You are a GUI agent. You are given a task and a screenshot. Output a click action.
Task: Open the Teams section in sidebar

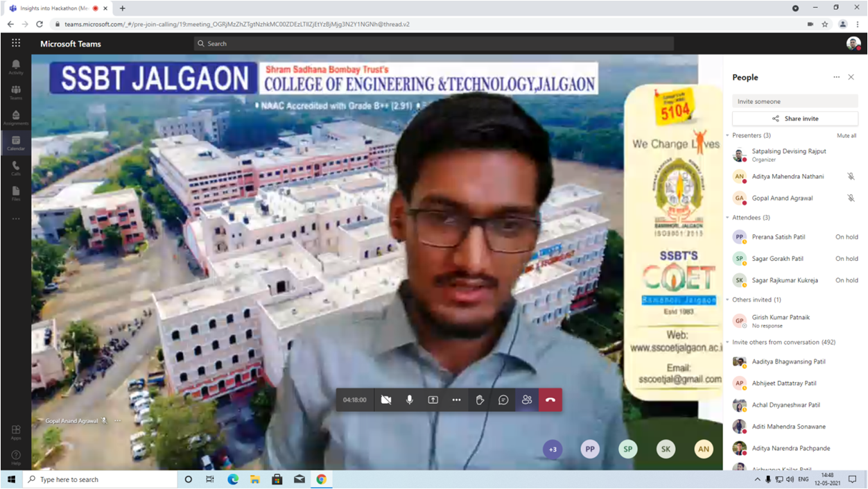(x=15, y=92)
